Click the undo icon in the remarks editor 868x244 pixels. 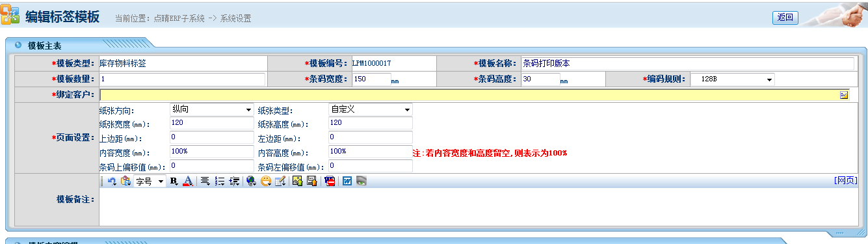coord(112,182)
